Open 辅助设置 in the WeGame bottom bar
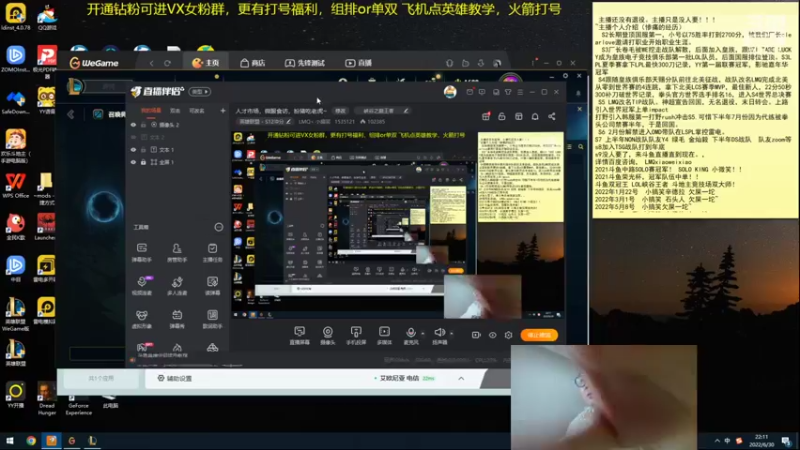The image size is (800, 450). point(174,379)
